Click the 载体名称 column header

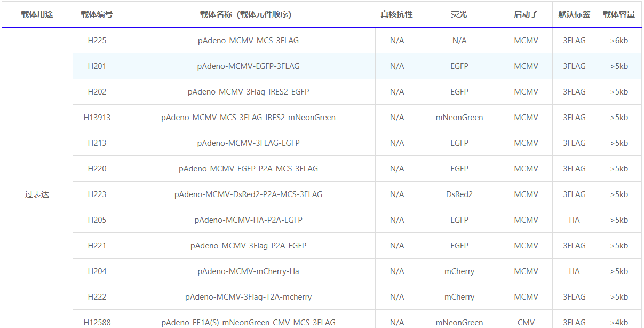(x=248, y=14)
